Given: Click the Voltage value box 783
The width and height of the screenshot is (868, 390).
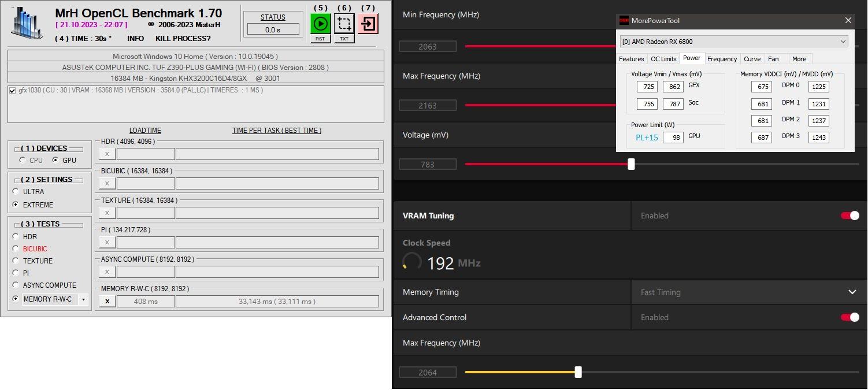Looking at the screenshot, I should (428, 164).
